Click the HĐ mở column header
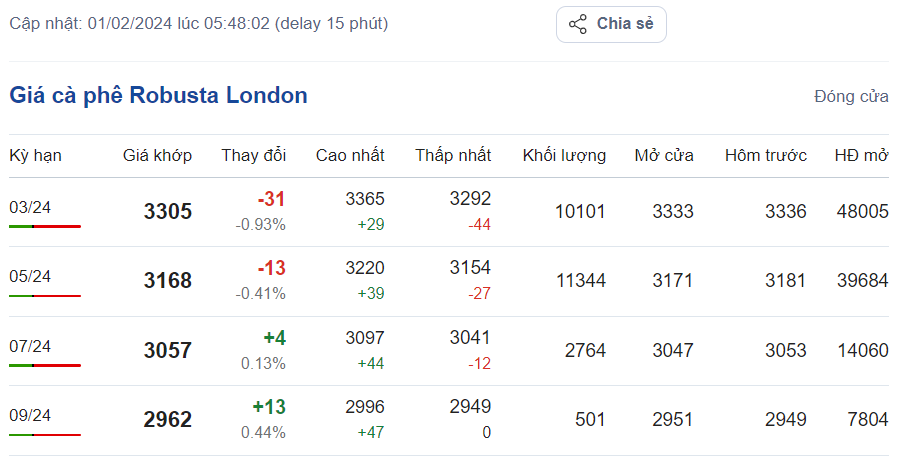Screen dimensions: 911x475 861,155
